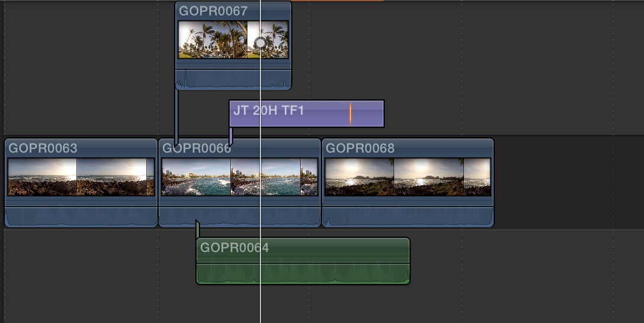Click the audio waveform under GOPR0068
This screenshot has height=323, width=644.
coord(407,217)
